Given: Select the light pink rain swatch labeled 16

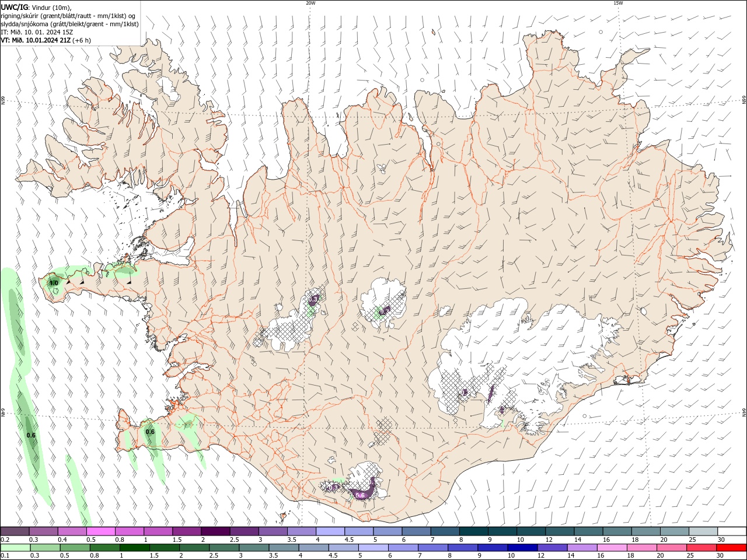Looking at the screenshot, I should (x=613, y=548).
